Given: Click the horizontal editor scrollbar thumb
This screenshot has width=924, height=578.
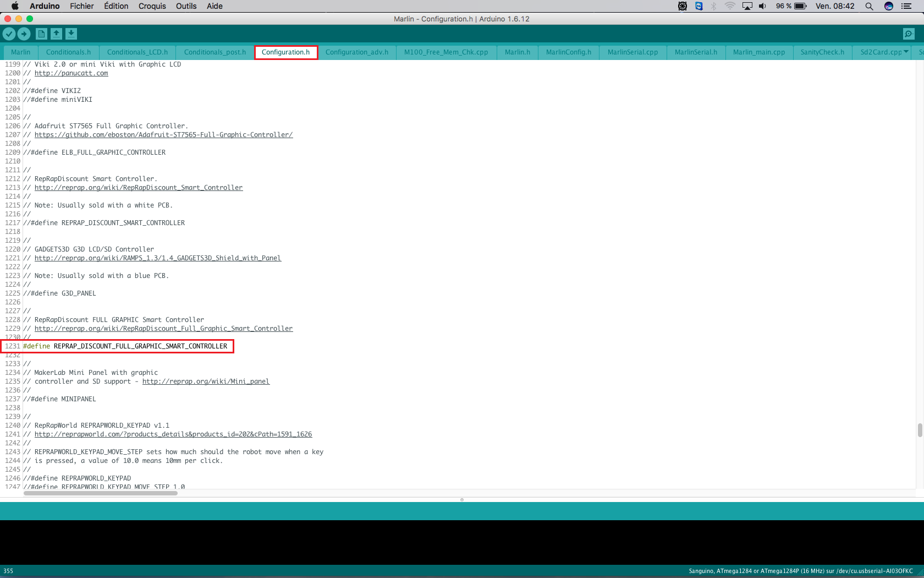Looking at the screenshot, I should [x=101, y=493].
